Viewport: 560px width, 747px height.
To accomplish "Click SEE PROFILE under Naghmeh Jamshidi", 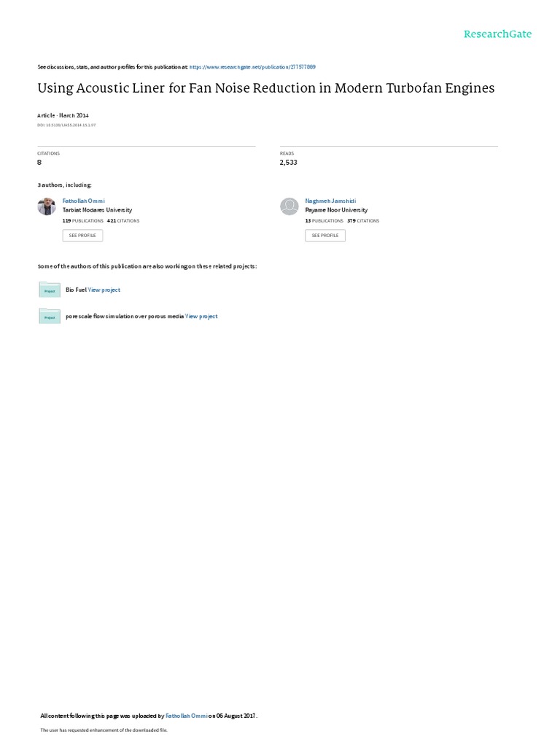I will click(325, 236).
